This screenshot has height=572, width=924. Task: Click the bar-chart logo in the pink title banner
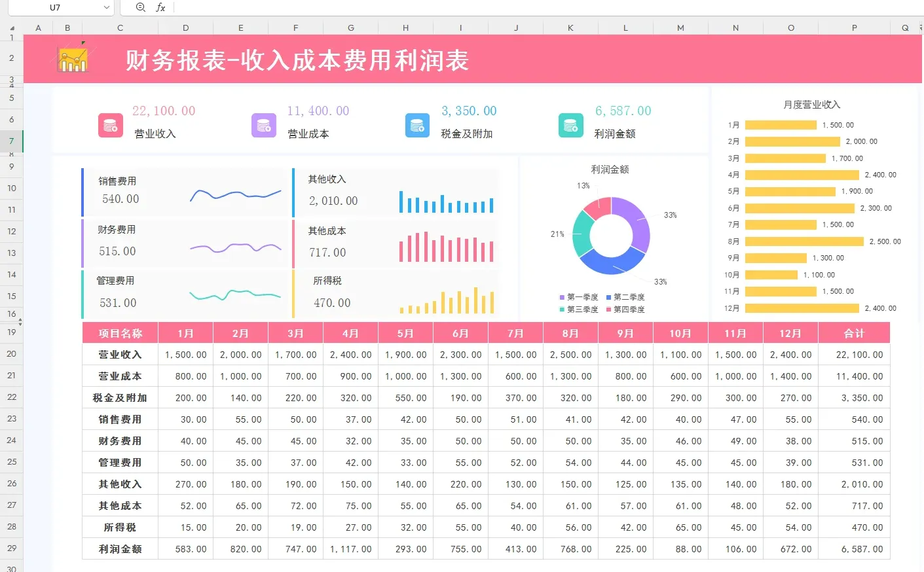point(72,59)
